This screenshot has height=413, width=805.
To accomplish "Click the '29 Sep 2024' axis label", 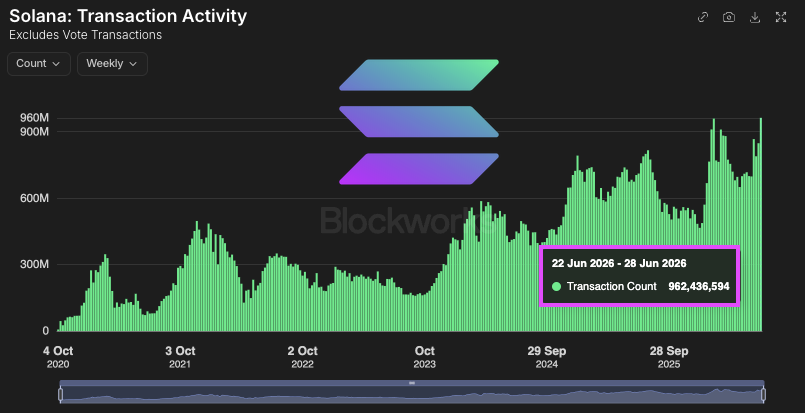I will click(x=547, y=357).
